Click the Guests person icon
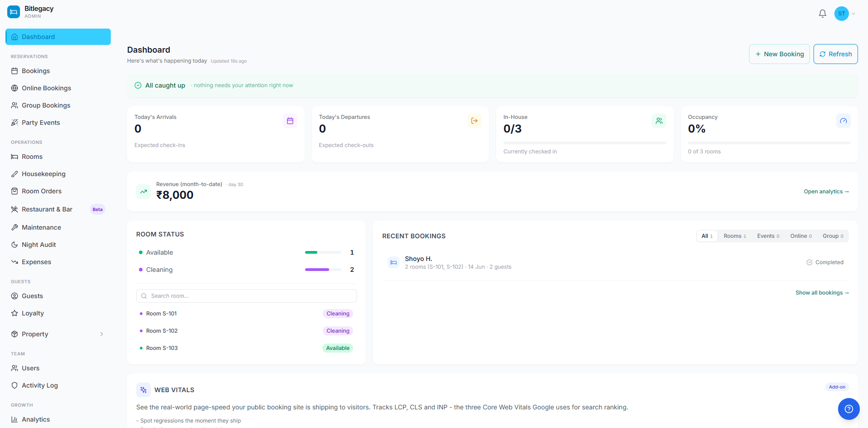Screen dimensions: 868x428 point(15,296)
